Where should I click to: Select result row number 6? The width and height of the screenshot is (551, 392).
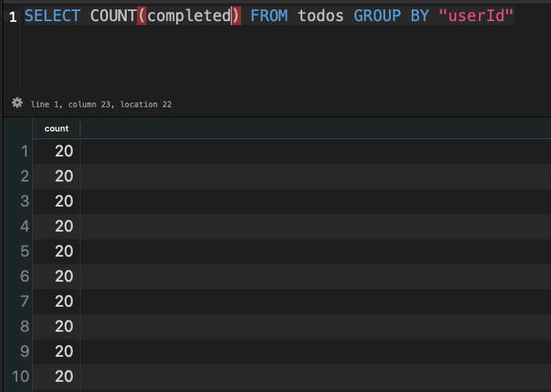[23, 276]
